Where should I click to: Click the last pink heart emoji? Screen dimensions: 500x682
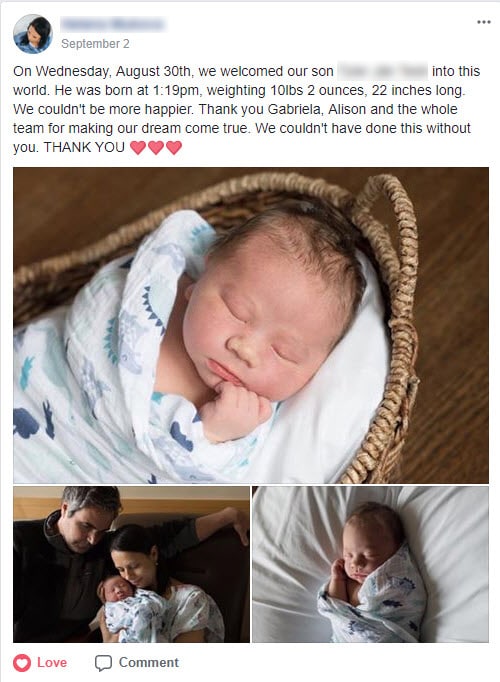[173, 148]
